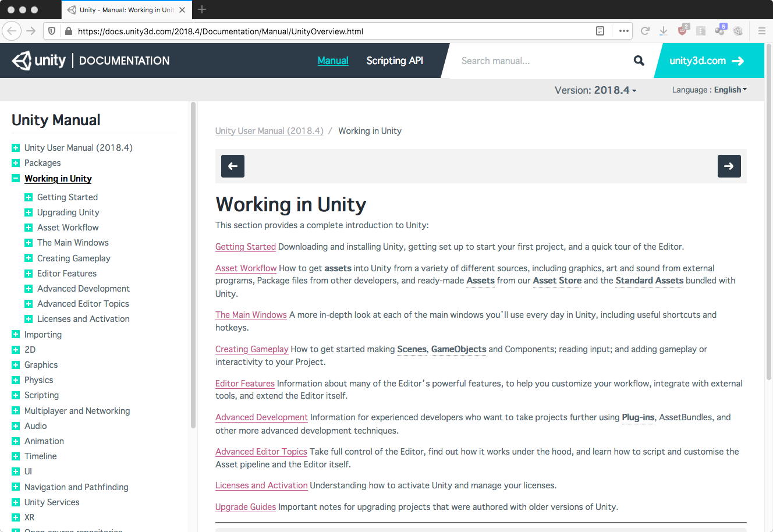Click the cookie extension icon
The image size is (773, 532).
[x=738, y=31]
